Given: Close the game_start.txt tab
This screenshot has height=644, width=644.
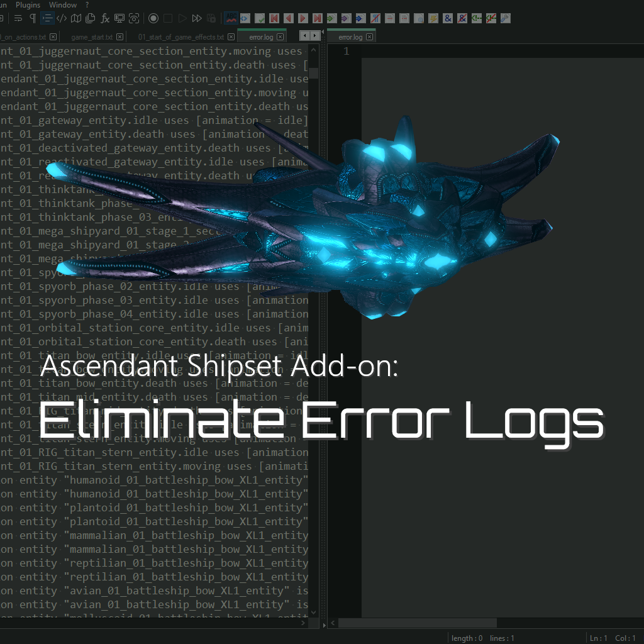Looking at the screenshot, I should (119, 37).
